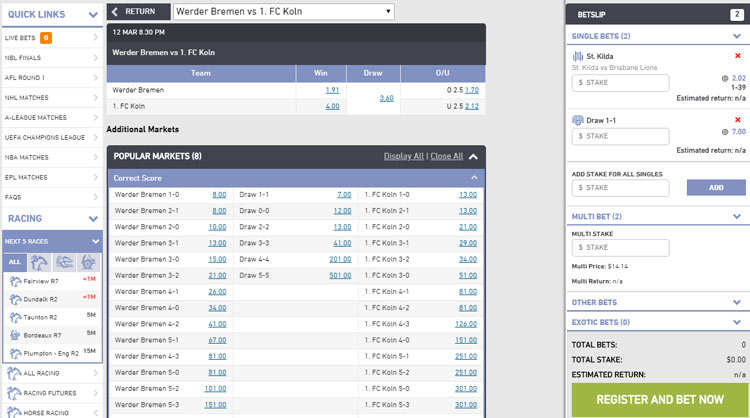Open UEFA Champions League quick link
This screenshot has height=418, width=750.
click(x=52, y=137)
